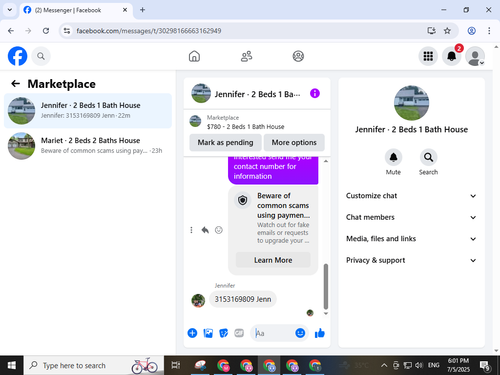Open the Chrome profile icon
The image size is (500, 375).
pos(471,31)
